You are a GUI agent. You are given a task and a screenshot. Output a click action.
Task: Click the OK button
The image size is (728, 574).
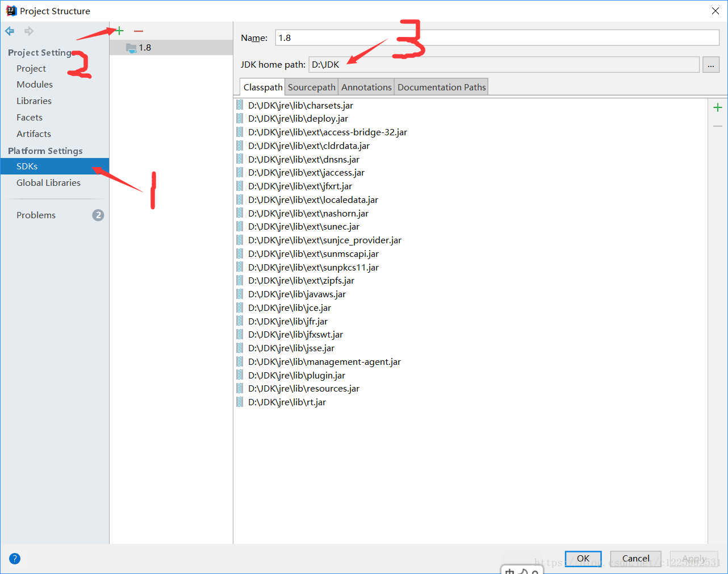[583, 559]
